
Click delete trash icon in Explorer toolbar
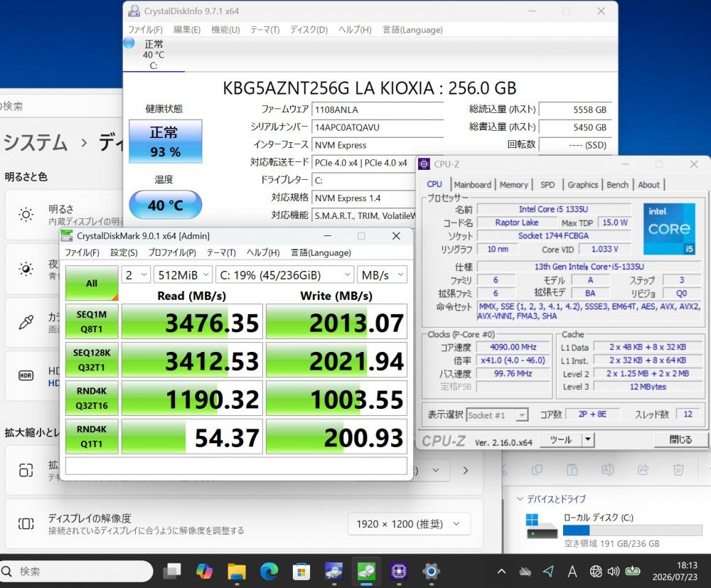[678, 470]
